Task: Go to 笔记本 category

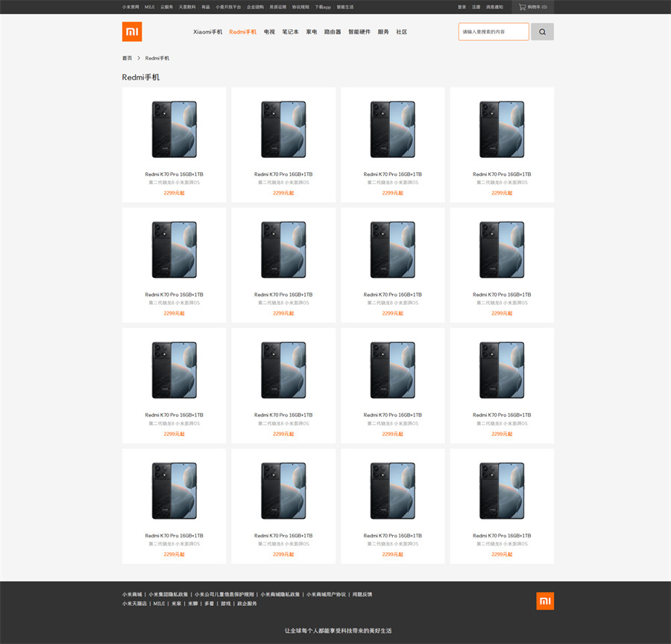Action: pyautogui.click(x=290, y=32)
